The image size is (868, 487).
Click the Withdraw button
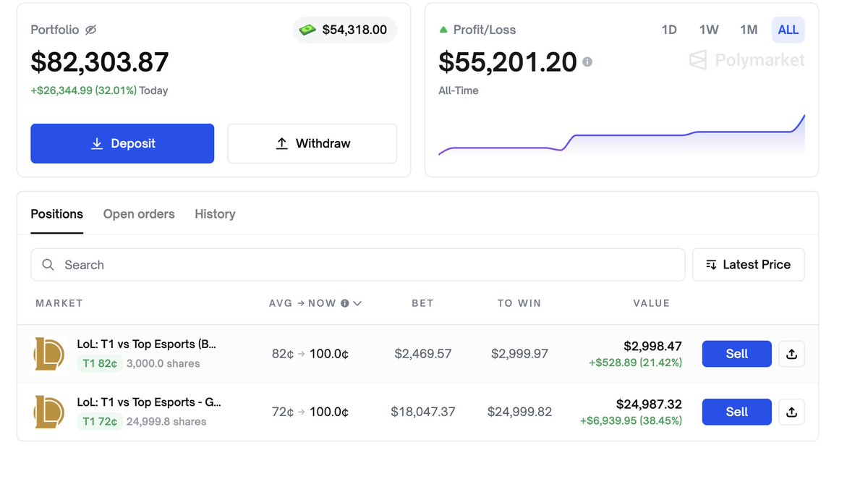click(x=312, y=143)
